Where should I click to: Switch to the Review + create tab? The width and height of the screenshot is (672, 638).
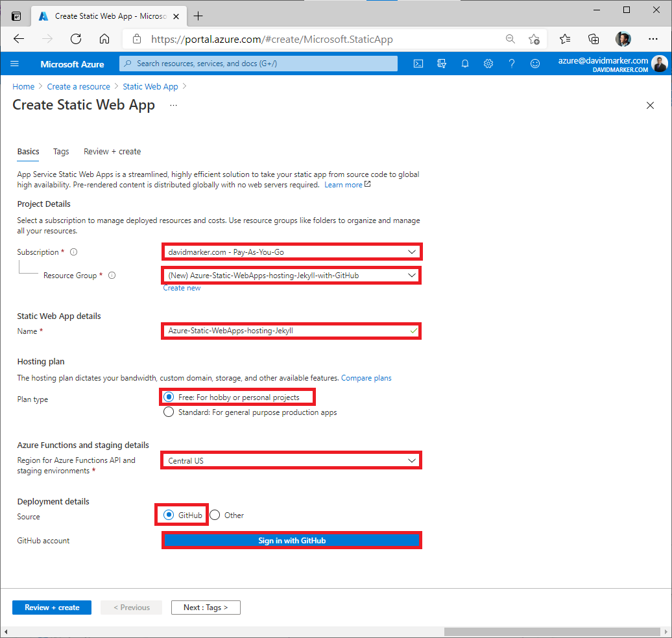(x=112, y=152)
